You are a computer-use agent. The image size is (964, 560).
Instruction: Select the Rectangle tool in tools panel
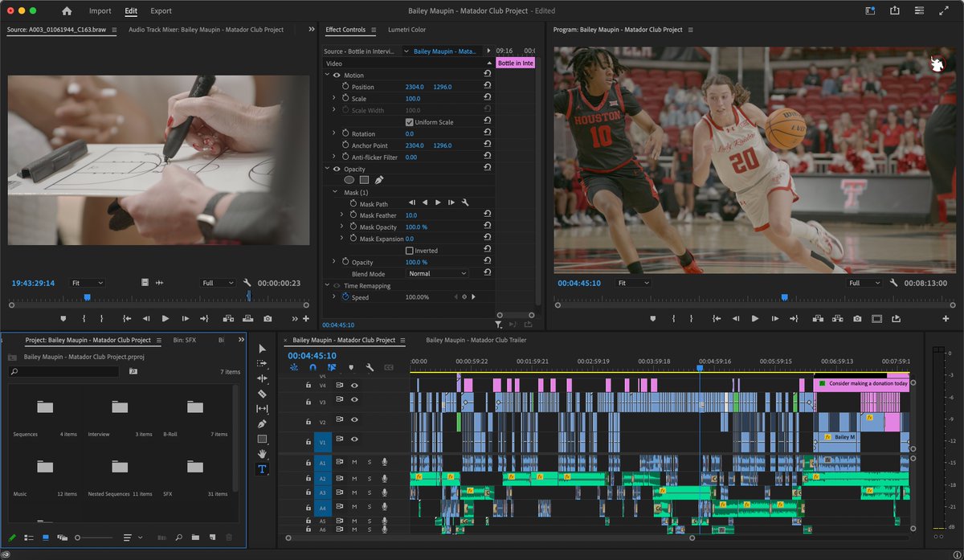(262, 439)
